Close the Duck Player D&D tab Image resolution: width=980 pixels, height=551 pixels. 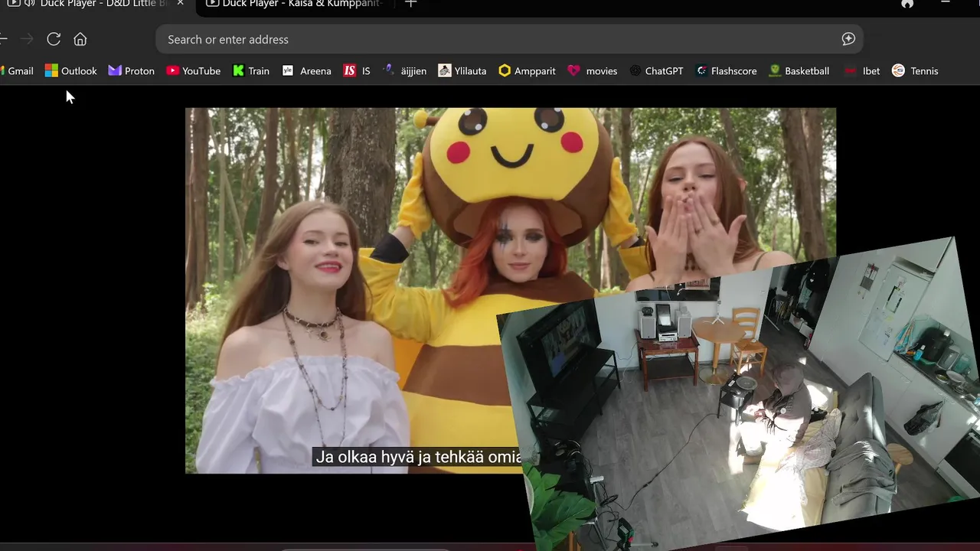pos(180,4)
